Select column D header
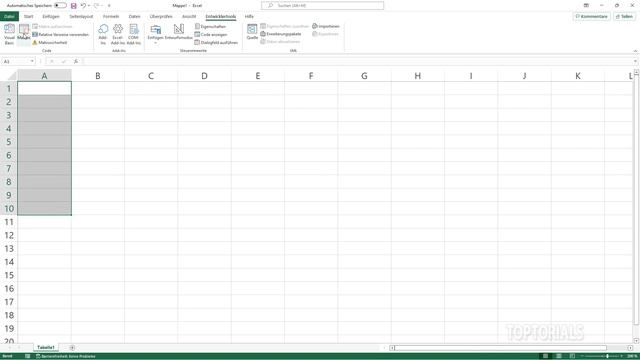Viewport: 640px width, 360px height. point(204,76)
